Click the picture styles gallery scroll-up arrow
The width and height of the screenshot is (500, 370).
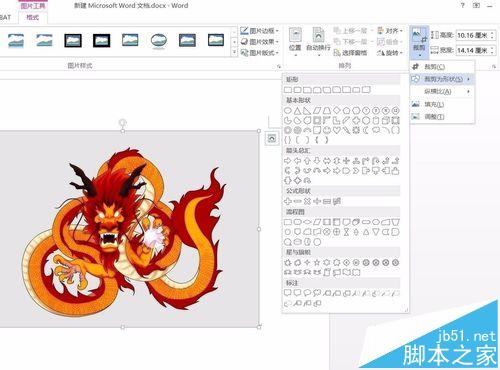(234, 32)
